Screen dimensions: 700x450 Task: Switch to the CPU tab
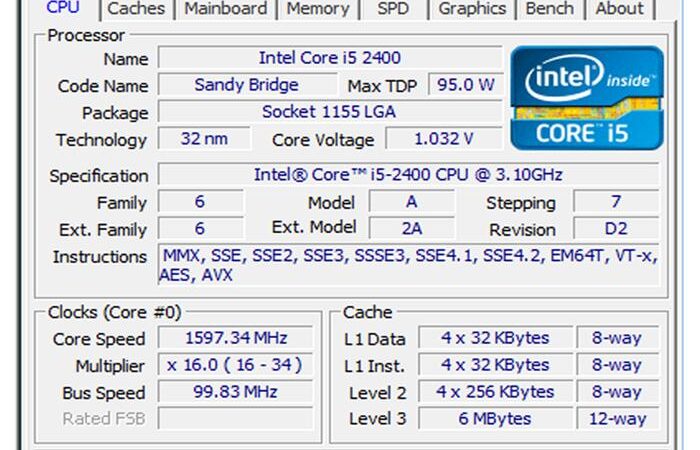pyautogui.click(x=63, y=8)
